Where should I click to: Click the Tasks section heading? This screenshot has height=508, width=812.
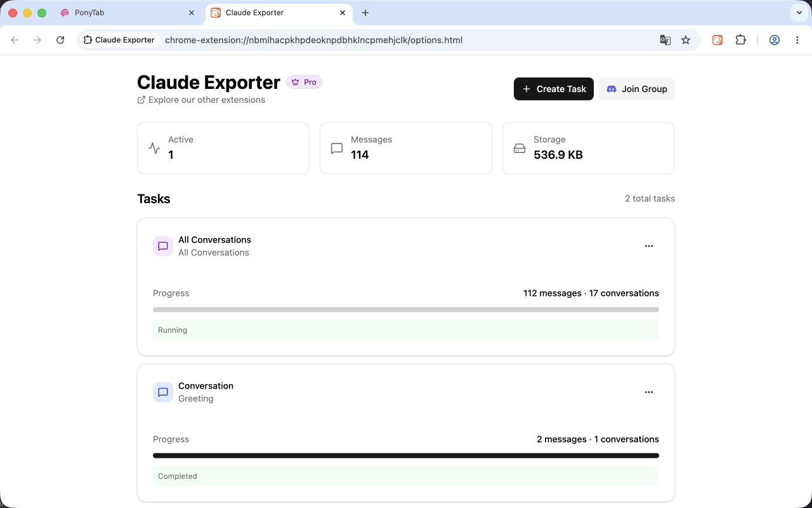154,199
